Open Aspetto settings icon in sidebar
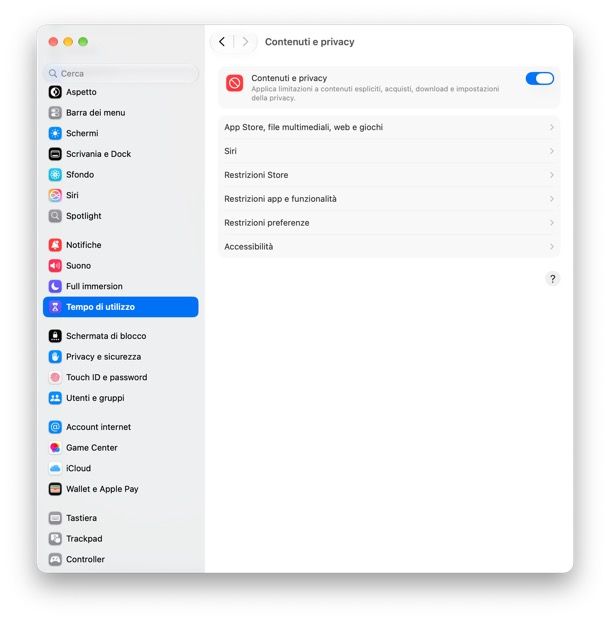The width and height of the screenshot is (610, 621). pyautogui.click(x=55, y=92)
